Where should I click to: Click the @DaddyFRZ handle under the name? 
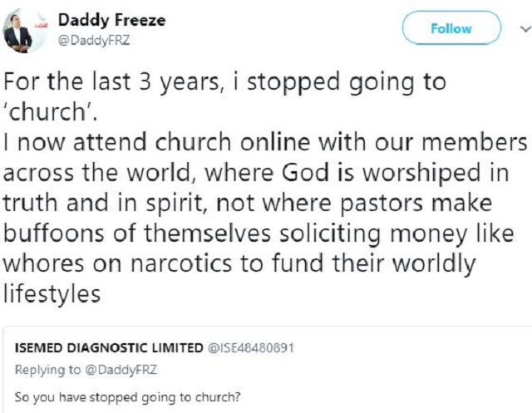[86, 38]
